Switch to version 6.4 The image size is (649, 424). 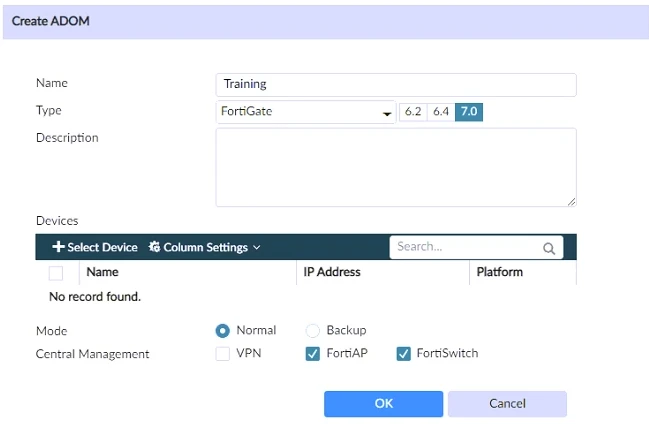[440, 112]
